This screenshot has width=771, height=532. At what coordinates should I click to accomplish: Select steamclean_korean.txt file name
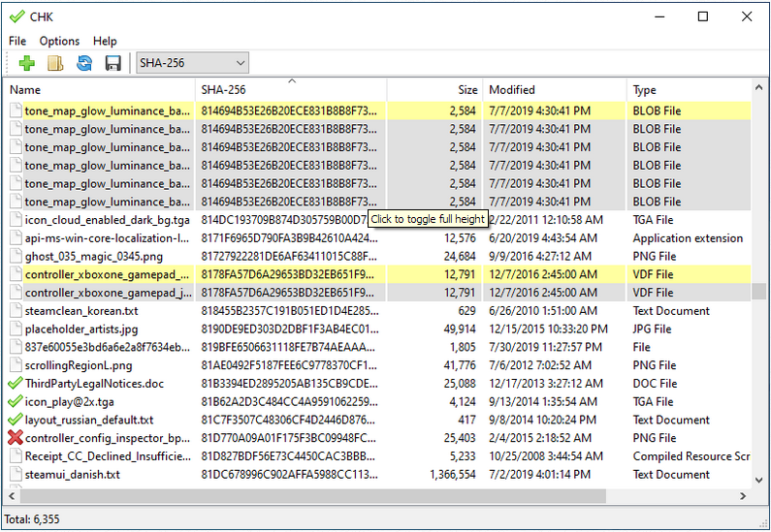tap(81, 311)
